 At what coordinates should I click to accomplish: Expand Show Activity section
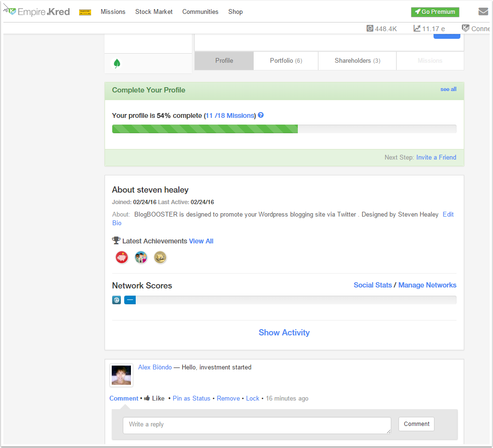pyautogui.click(x=284, y=333)
